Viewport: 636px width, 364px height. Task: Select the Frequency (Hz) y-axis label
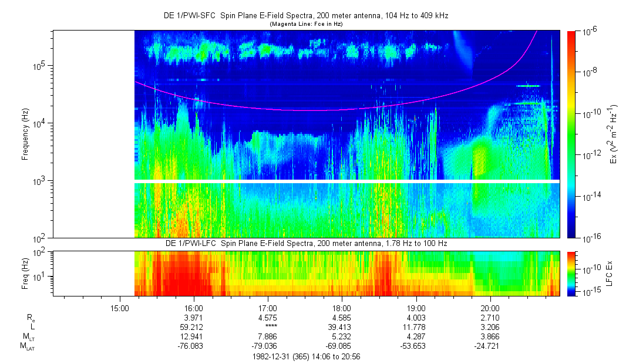[x=25, y=134]
